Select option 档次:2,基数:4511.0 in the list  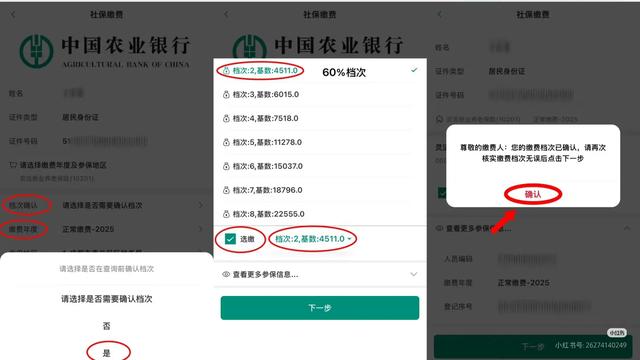[x=320, y=71]
